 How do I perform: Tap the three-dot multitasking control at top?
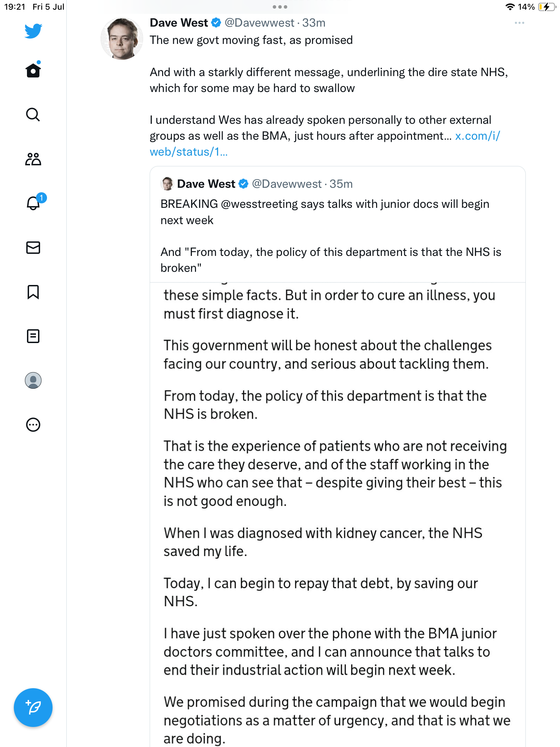(x=280, y=7)
